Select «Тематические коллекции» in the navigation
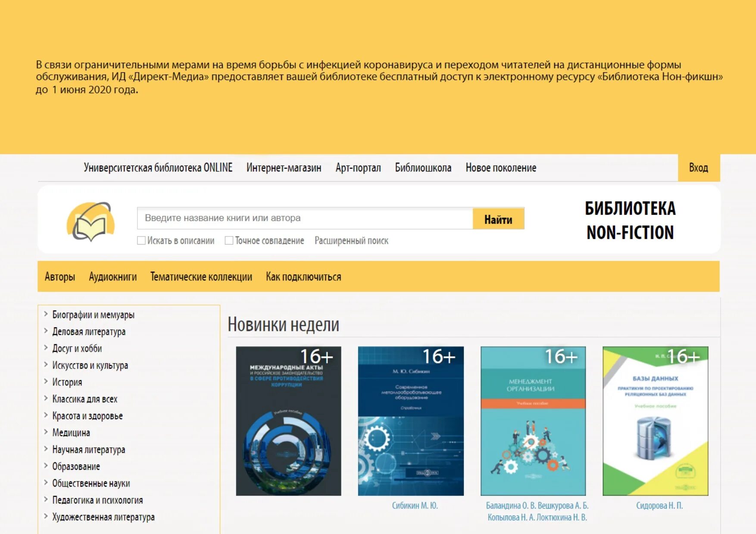Image resolution: width=756 pixels, height=534 pixels. click(200, 277)
